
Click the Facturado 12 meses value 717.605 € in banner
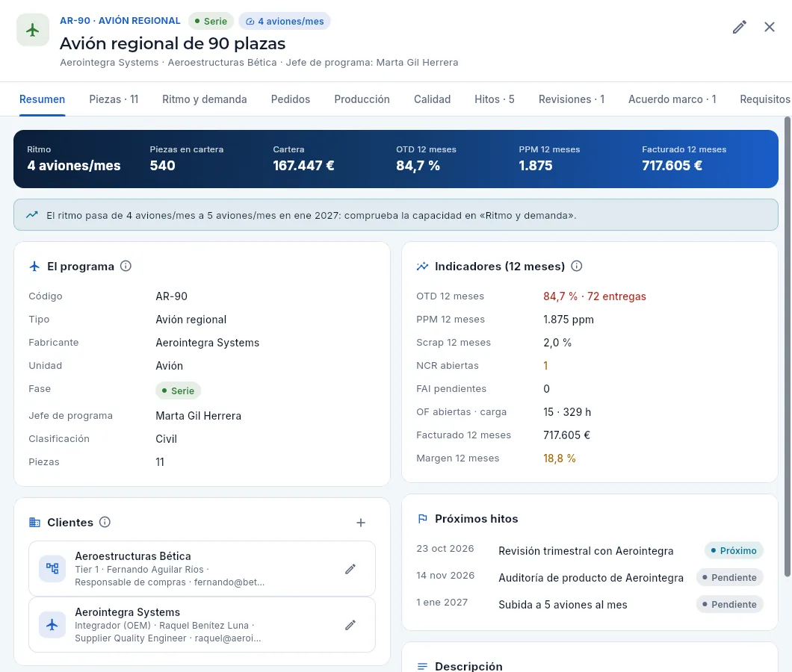(x=672, y=166)
